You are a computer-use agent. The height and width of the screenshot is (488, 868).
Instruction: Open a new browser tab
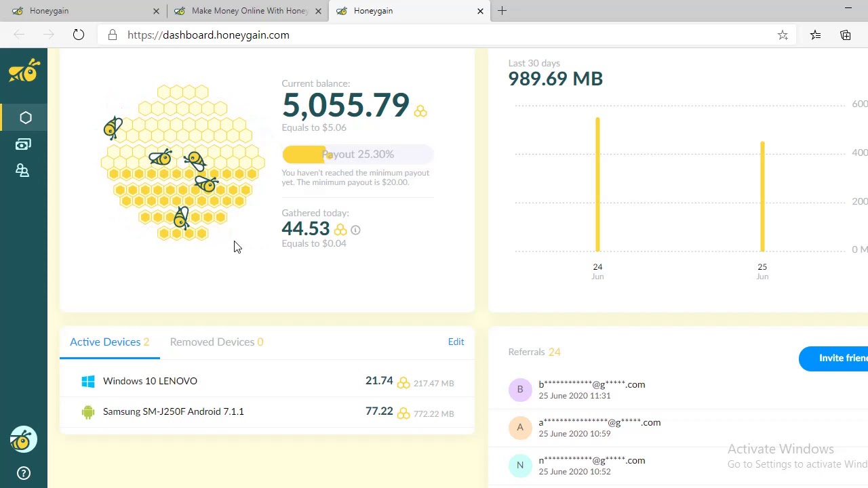(x=502, y=11)
